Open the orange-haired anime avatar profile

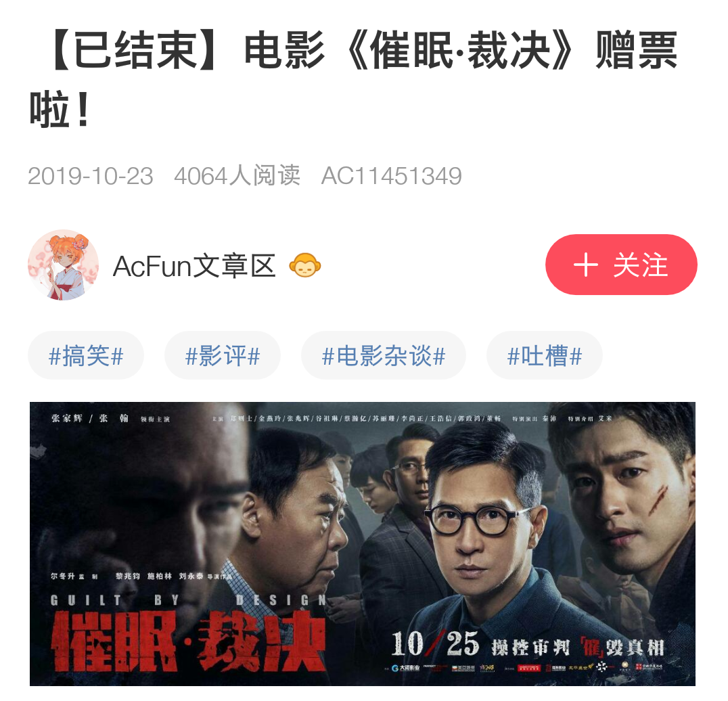pos(63,265)
